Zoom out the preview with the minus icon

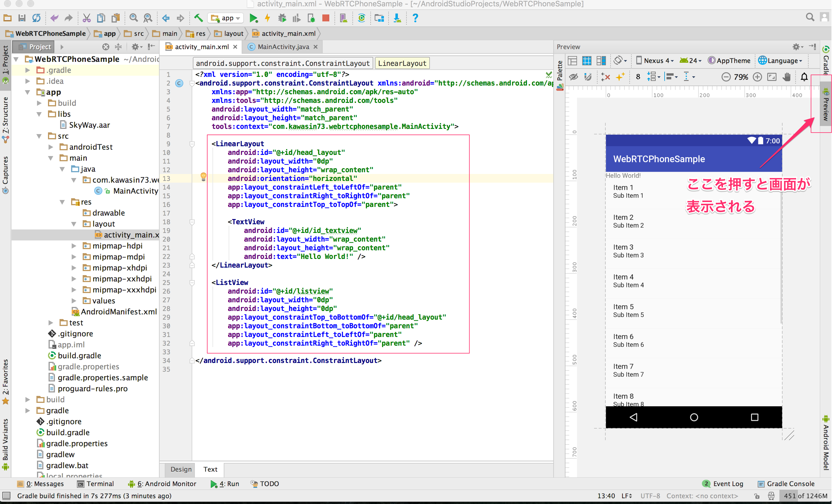tap(726, 77)
